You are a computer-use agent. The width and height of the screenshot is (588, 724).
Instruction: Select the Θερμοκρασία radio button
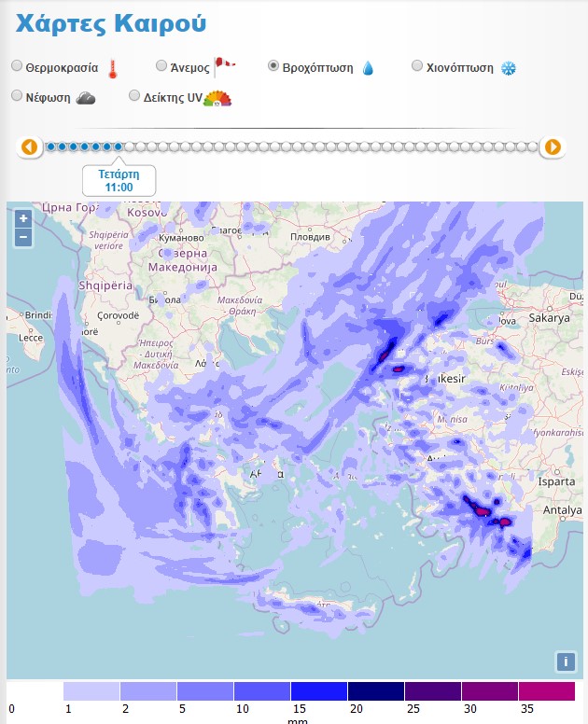click(17, 65)
